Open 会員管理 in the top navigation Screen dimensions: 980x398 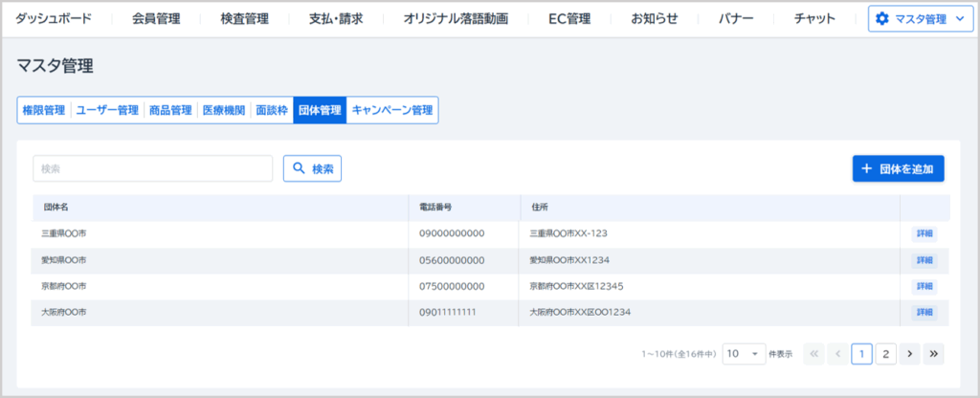tap(156, 18)
